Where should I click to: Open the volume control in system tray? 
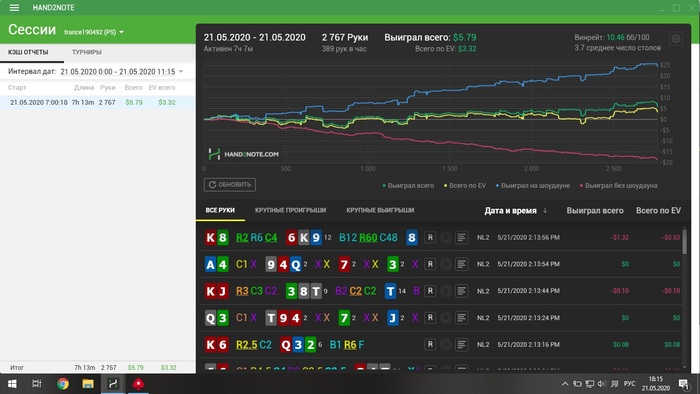[x=601, y=384]
